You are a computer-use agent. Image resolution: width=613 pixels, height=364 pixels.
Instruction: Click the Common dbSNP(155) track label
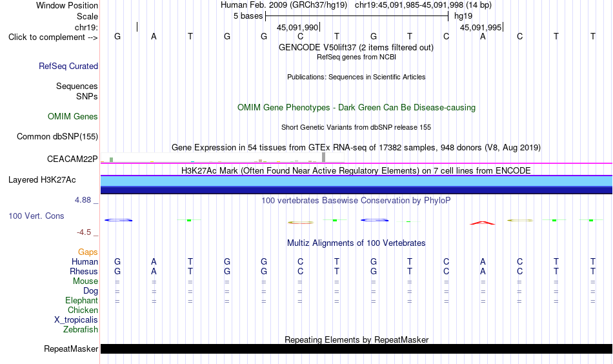(x=57, y=136)
